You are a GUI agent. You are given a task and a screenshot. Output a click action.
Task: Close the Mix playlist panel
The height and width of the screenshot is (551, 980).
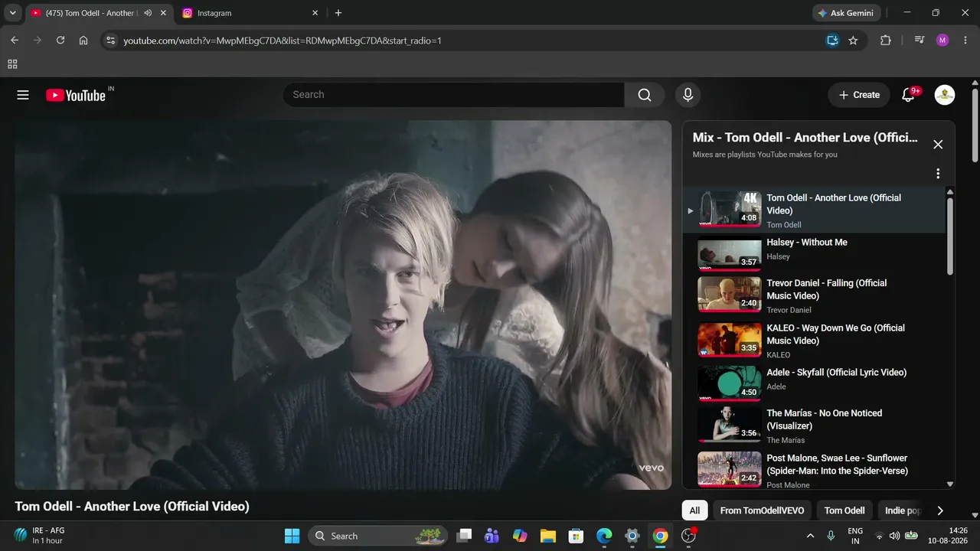click(938, 145)
